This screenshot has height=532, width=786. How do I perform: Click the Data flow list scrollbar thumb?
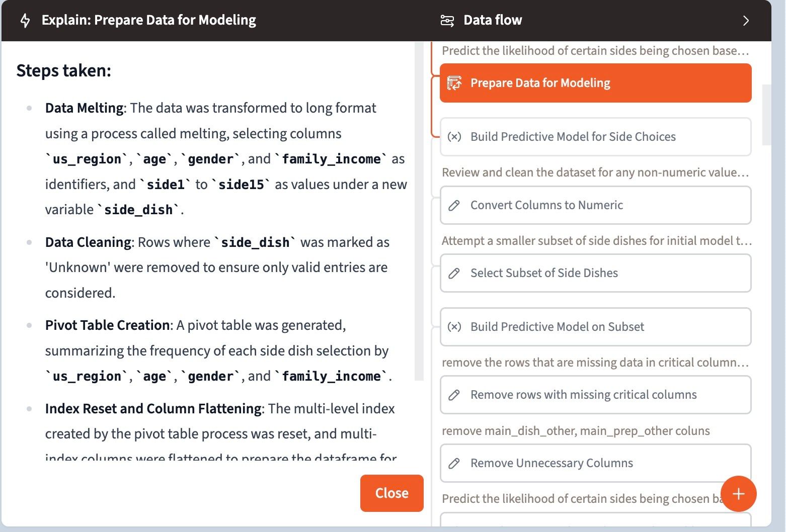(x=766, y=115)
